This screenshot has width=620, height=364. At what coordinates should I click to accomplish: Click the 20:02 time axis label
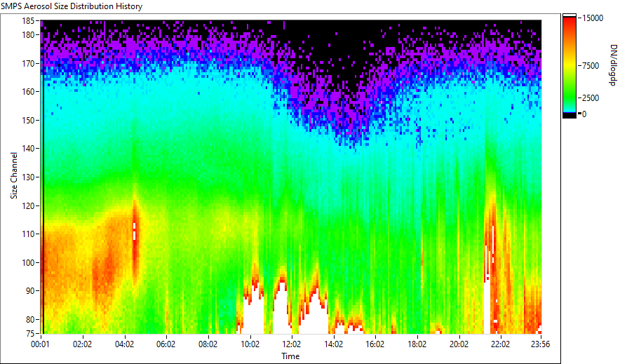(459, 344)
